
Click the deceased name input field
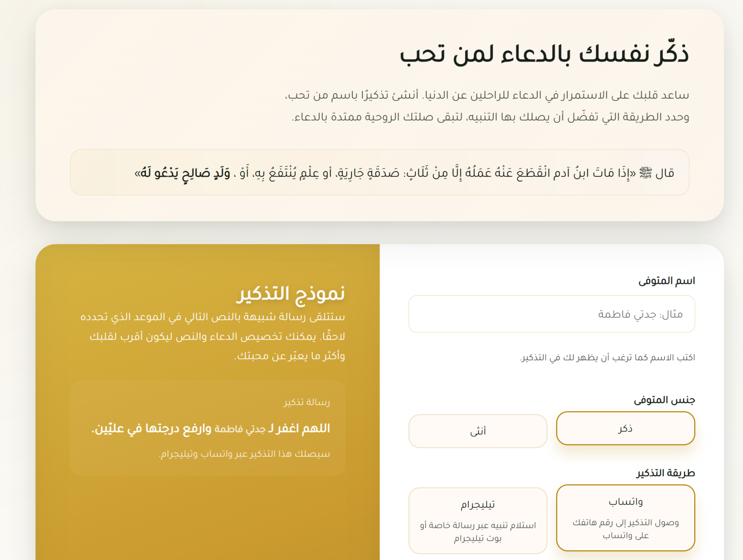click(x=551, y=314)
